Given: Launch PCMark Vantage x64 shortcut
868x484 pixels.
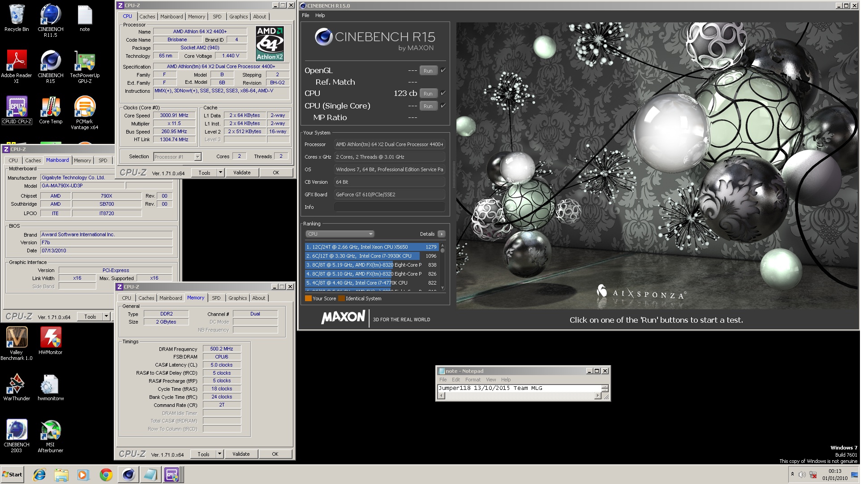Looking at the screenshot, I should click(x=85, y=113).
